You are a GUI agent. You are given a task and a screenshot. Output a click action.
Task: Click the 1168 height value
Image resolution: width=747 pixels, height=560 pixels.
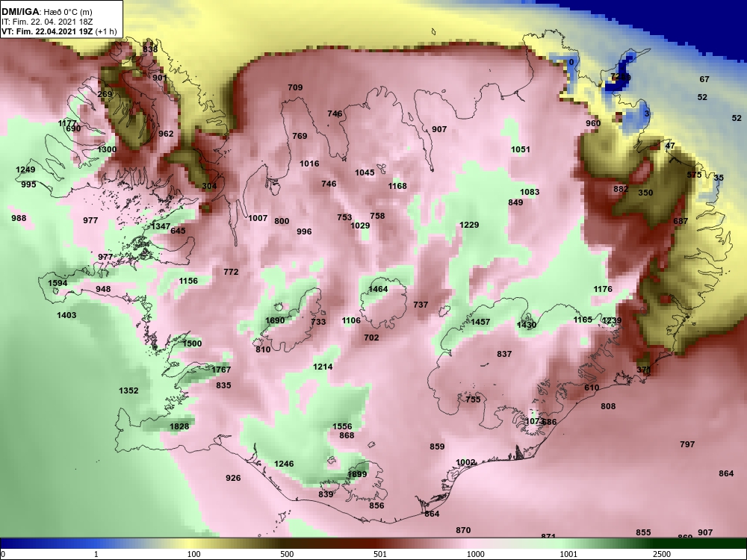(x=397, y=186)
